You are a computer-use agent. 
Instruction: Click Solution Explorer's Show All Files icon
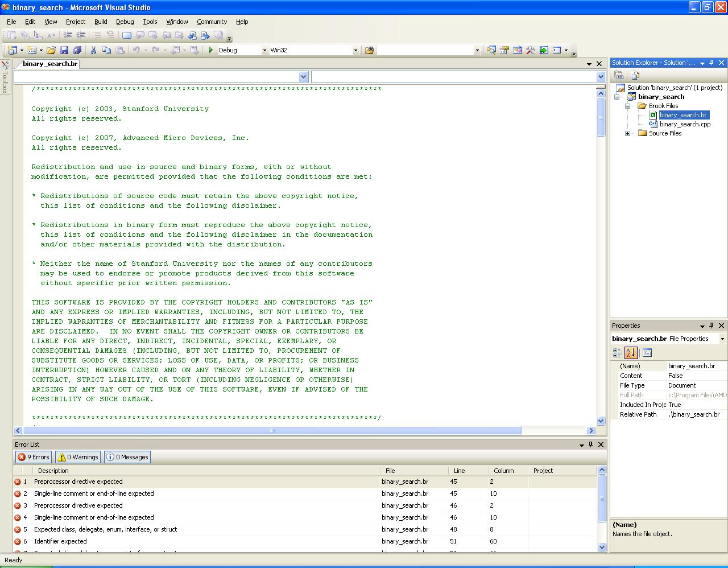(x=635, y=75)
